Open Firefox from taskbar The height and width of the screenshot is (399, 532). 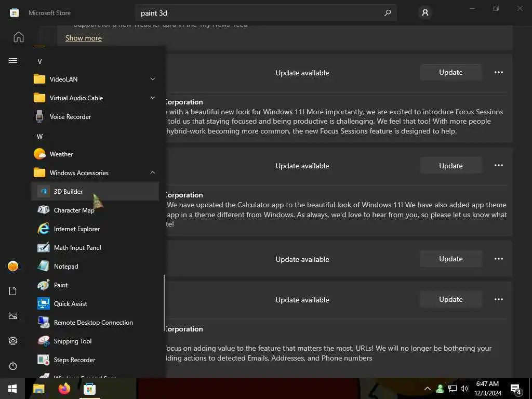64,389
